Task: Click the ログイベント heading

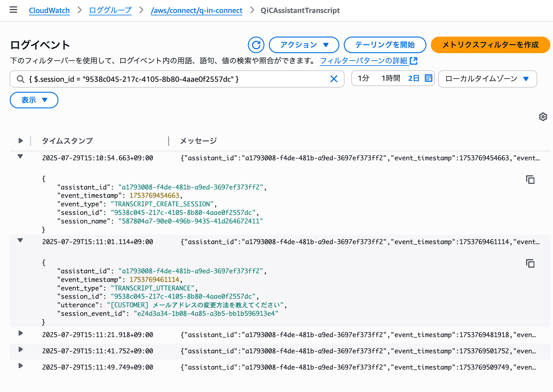Action: 40,45
